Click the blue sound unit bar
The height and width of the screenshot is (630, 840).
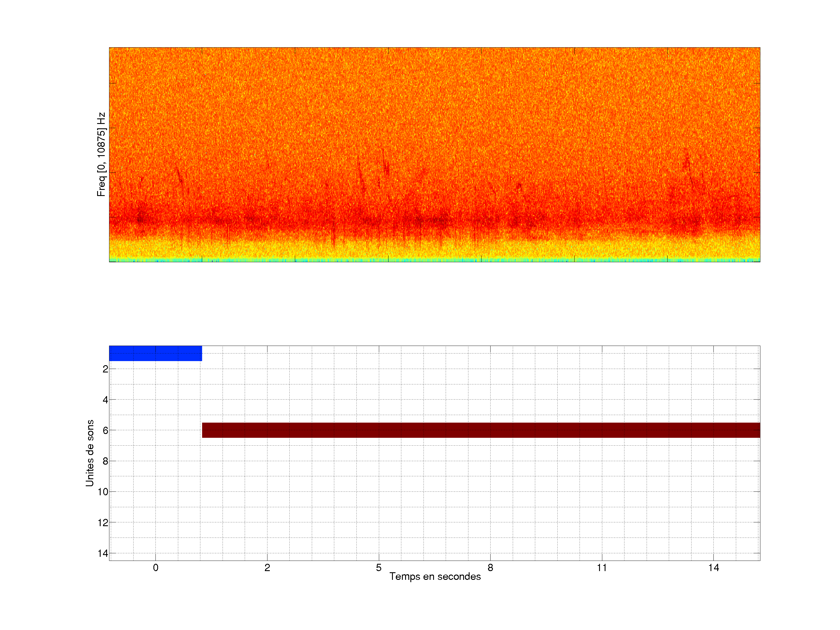click(155, 353)
